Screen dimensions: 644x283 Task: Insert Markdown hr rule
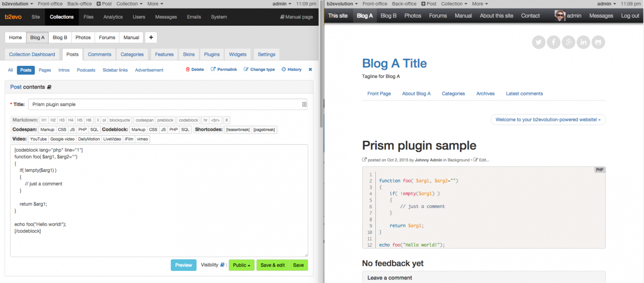[205, 120]
